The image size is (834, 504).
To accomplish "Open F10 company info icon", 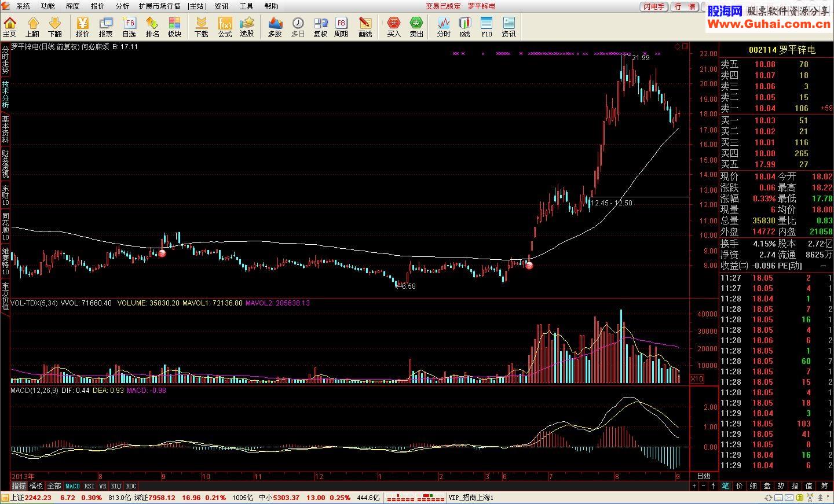I will coord(487,27).
